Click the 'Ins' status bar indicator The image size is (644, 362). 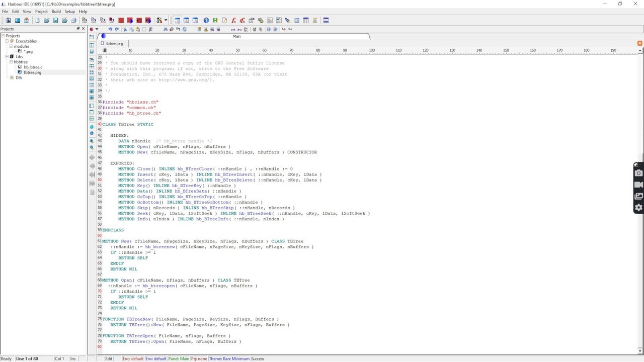point(73,358)
